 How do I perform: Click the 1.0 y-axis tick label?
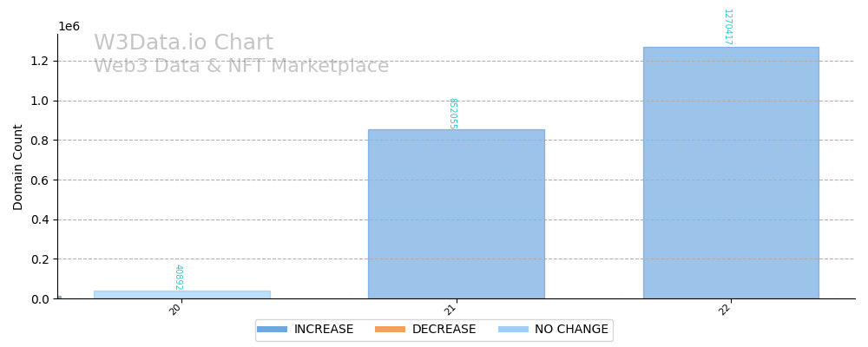coord(40,101)
